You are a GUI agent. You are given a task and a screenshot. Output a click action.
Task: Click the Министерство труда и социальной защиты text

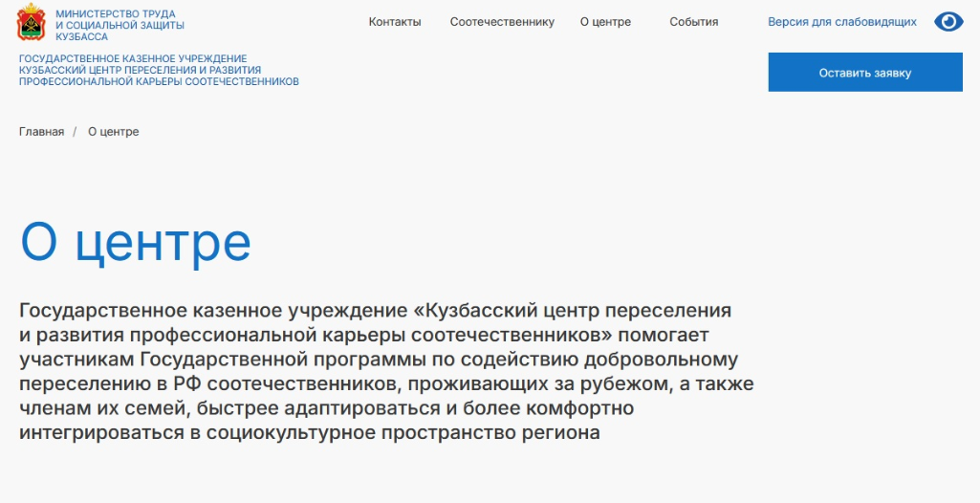pyautogui.click(x=120, y=24)
